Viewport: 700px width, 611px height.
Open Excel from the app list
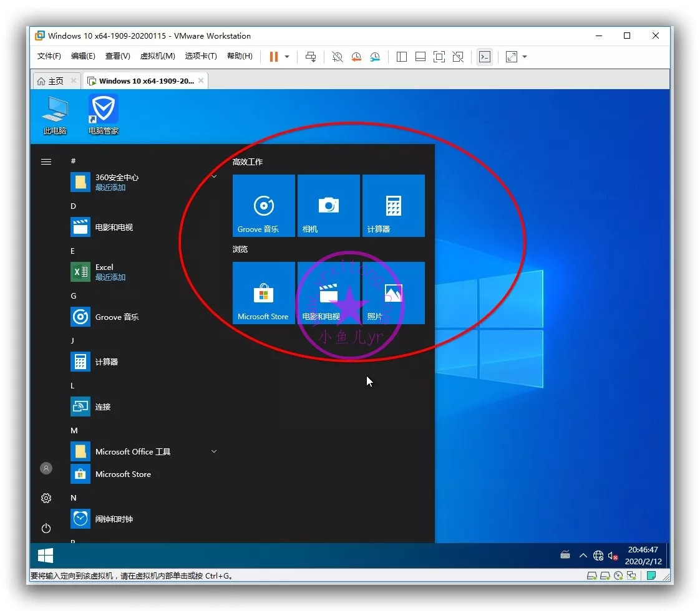point(104,272)
